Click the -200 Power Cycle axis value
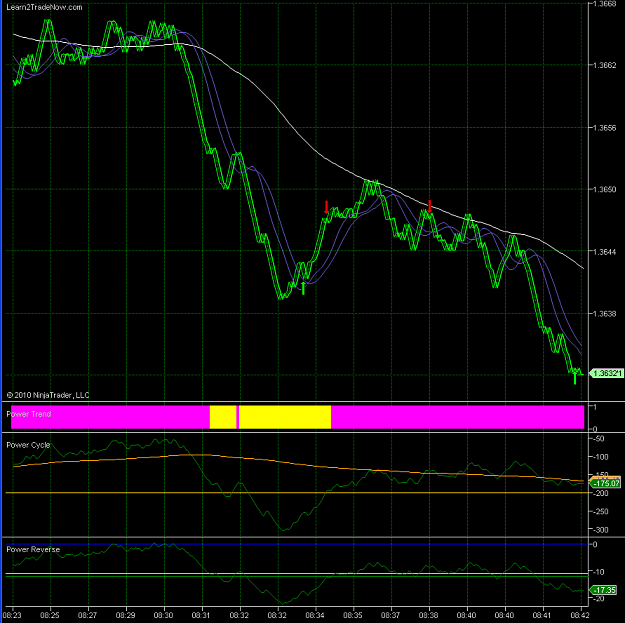Screen dimensions: 625x623 (x=601, y=493)
